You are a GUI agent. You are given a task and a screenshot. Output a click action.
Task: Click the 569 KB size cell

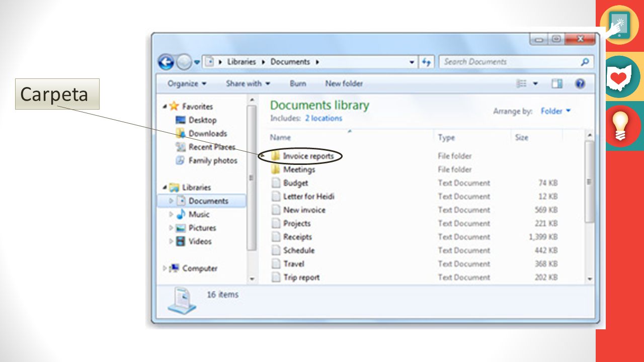pyautogui.click(x=546, y=210)
